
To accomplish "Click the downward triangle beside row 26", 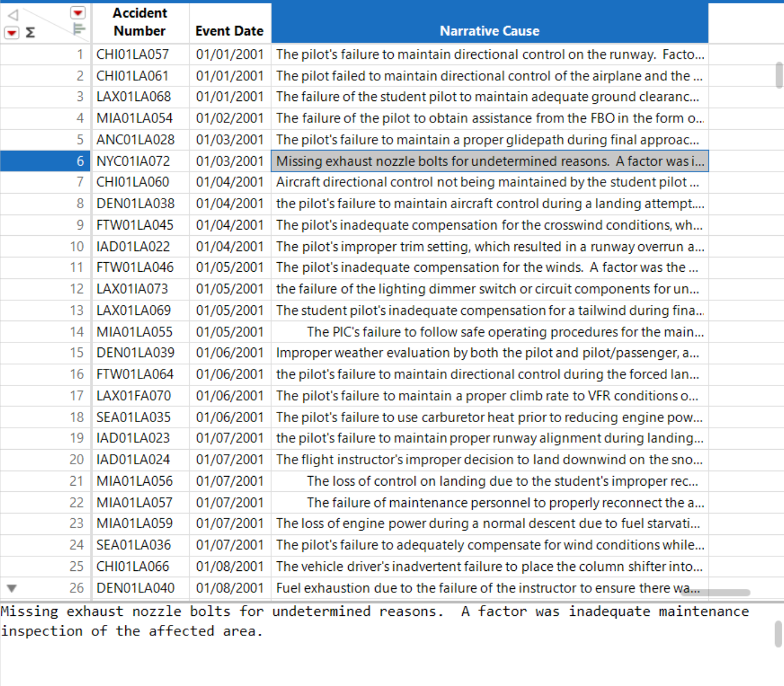I will click(x=11, y=588).
